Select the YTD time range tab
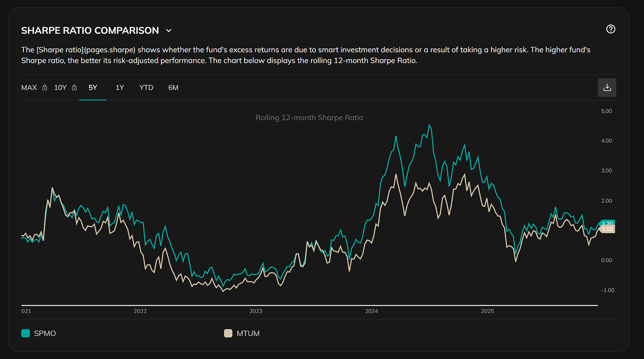Image resolution: width=644 pixels, height=359 pixels. pos(146,88)
